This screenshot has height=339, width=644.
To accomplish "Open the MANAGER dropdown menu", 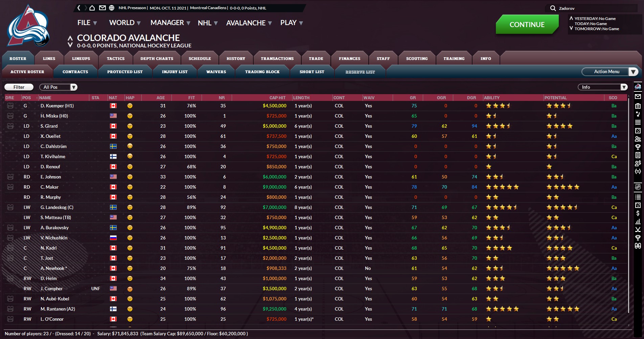I will tap(170, 23).
